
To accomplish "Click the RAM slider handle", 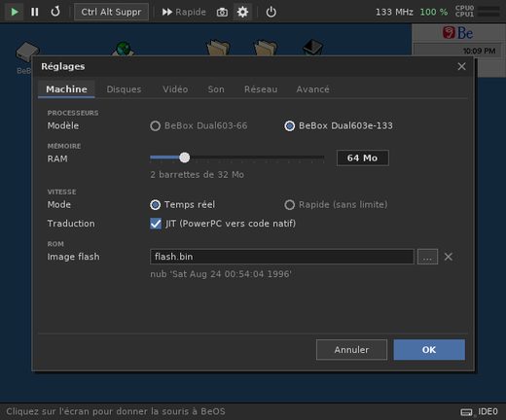I will [185, 157].
